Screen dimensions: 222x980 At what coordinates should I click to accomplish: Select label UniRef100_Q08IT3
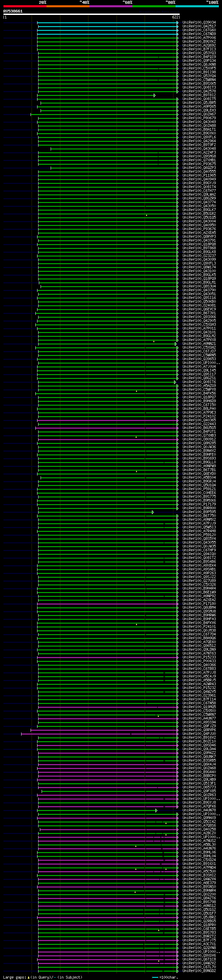click(199, 88)
